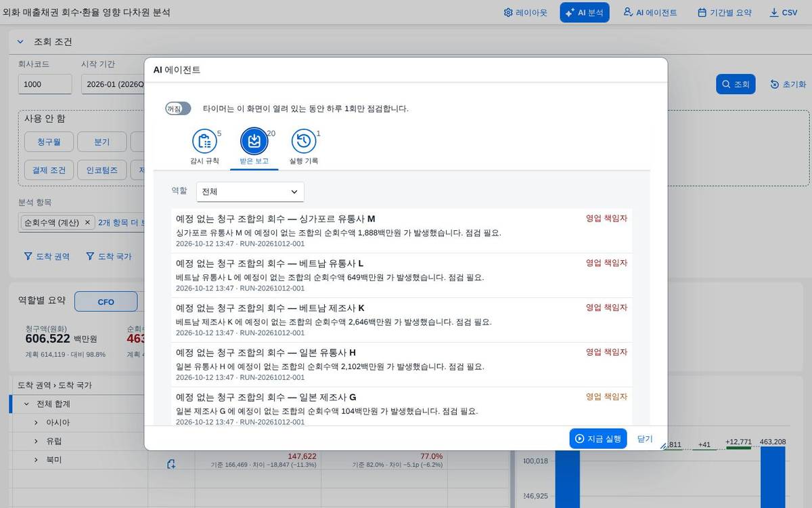This screenshot has width=812, height=508.
Task: Click the 2개 항목 더 보기 link
Action: click(121, 222)
